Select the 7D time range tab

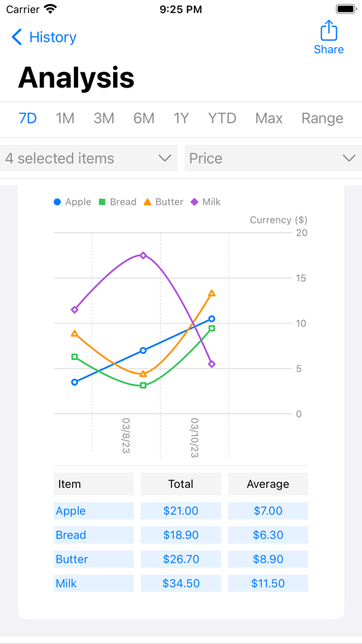pyautogui.click(x=28, y=118)
